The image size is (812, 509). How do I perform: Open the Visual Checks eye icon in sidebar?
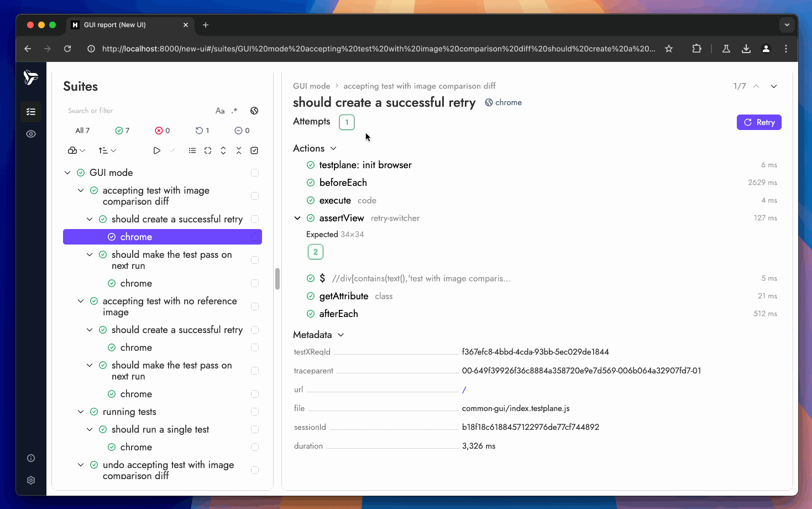(31, 134)
